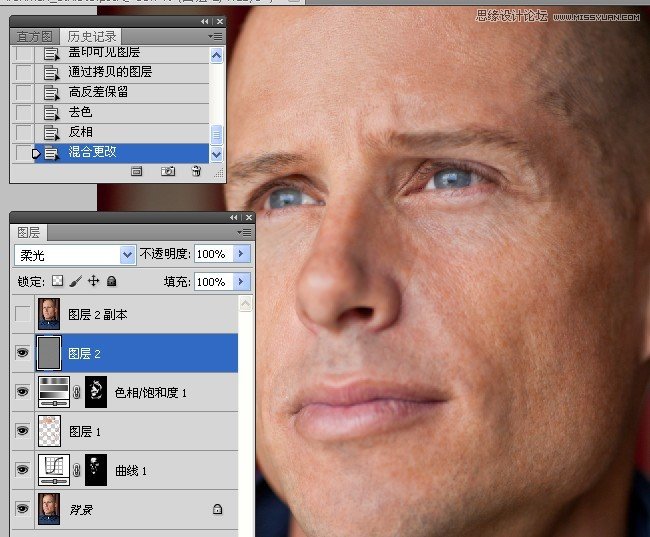Select the 曲线 1 layer name
Image resolution: width=650 pixels, height=537 pixels.
131,471
